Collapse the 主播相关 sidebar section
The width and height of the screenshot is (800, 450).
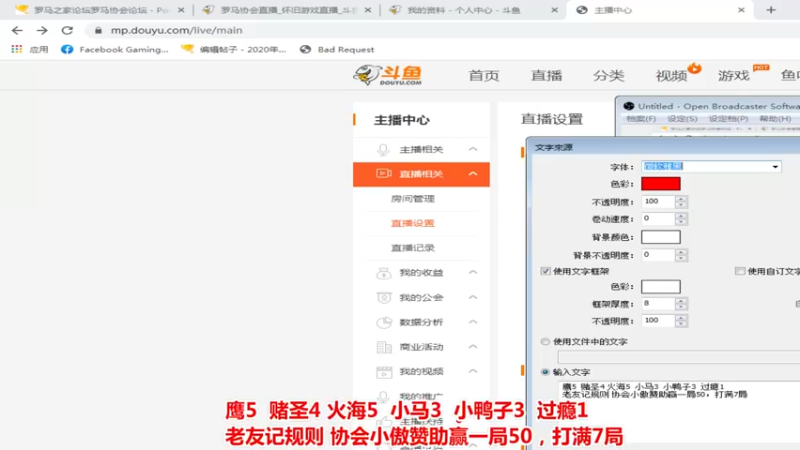click(473, 149)
